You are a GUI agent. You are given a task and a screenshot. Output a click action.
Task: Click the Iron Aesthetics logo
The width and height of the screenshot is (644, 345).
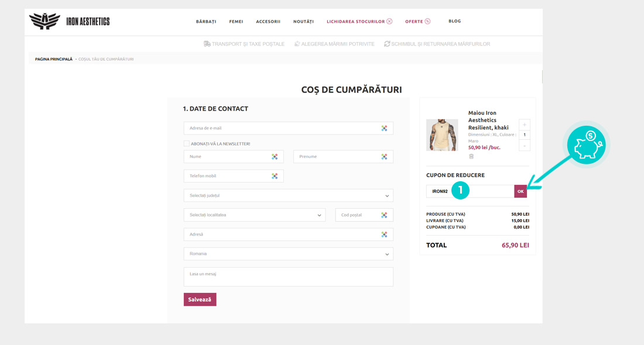click(x=69, y=22)
